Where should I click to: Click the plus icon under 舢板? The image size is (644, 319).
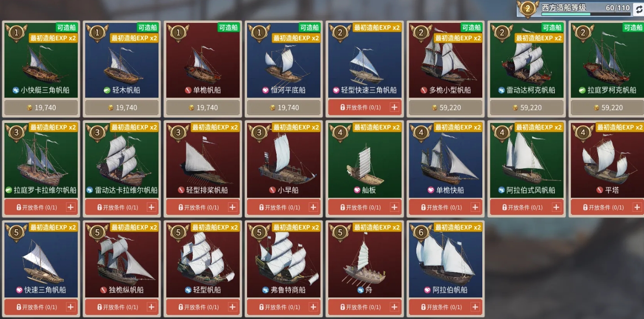tap(394, 207)
